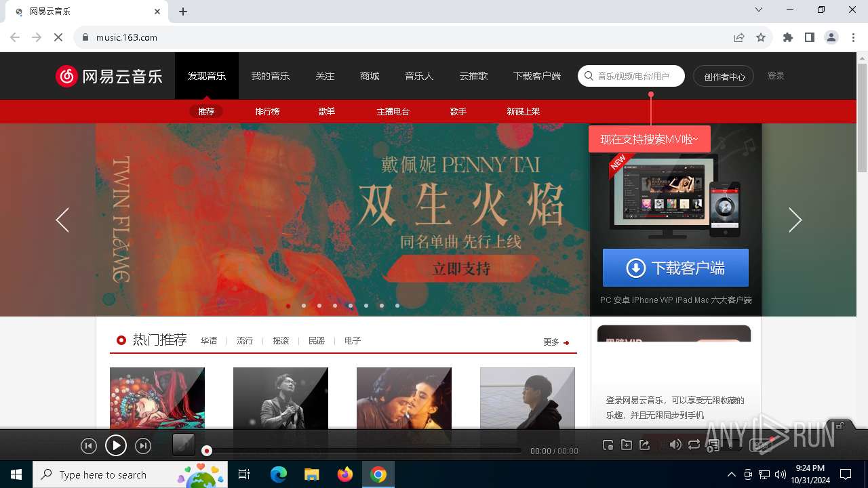Image resolution: width=868 pixels, height=488 pixels.
Task: Show previous banner with left arrow
Action: pyautogui.click(x=62, y=220)
